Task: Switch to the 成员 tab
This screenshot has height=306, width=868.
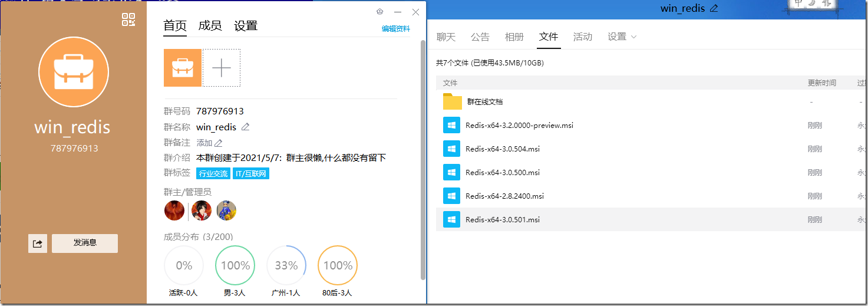Action: 210,26
